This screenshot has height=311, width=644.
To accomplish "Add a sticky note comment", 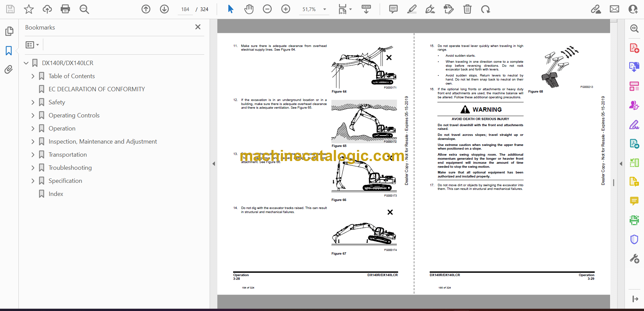I will [x=393, y=9].
